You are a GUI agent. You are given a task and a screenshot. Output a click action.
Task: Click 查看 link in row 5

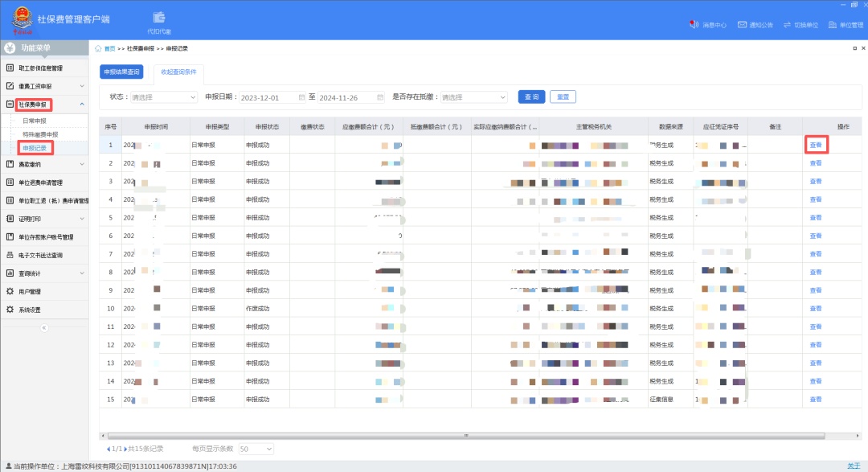pos(815,218)
